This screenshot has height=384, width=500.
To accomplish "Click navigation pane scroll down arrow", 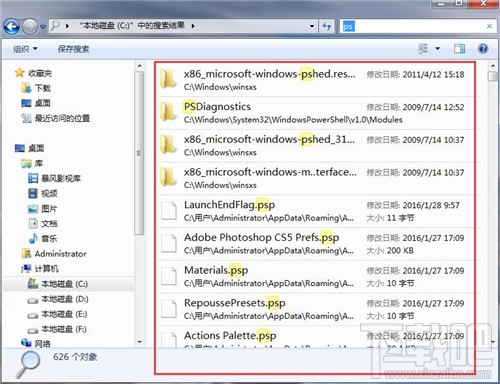I will point(140,342).
